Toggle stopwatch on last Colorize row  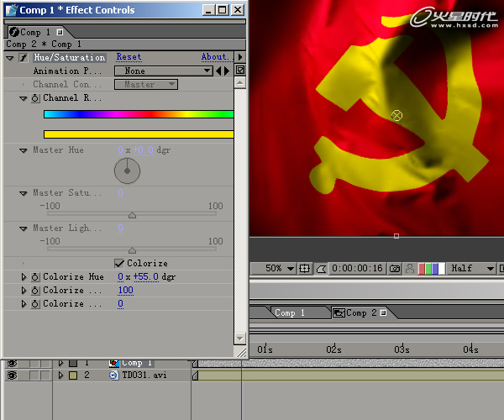point(35,304)
